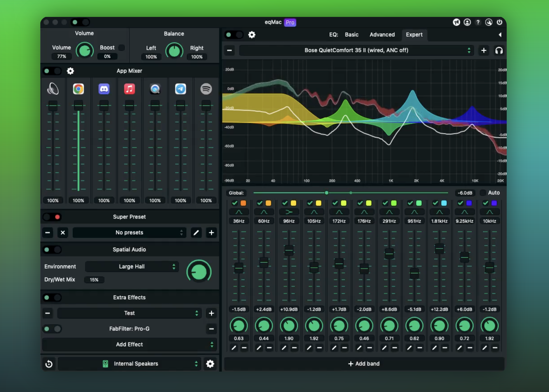The height and width of the screenshot is (392, 549).
Task: Open the user account icon
Action: pos(467,22)
